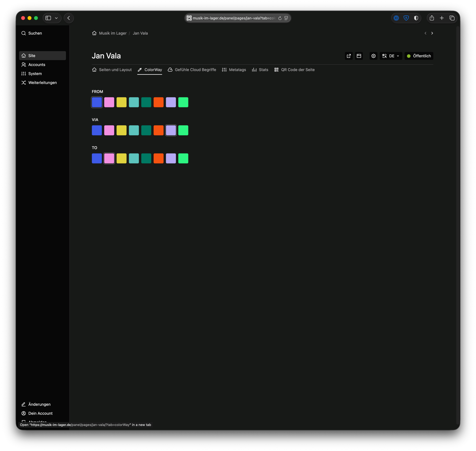
Task: Click Jan Vala breadcrumb link
Action: click(140, 33)
